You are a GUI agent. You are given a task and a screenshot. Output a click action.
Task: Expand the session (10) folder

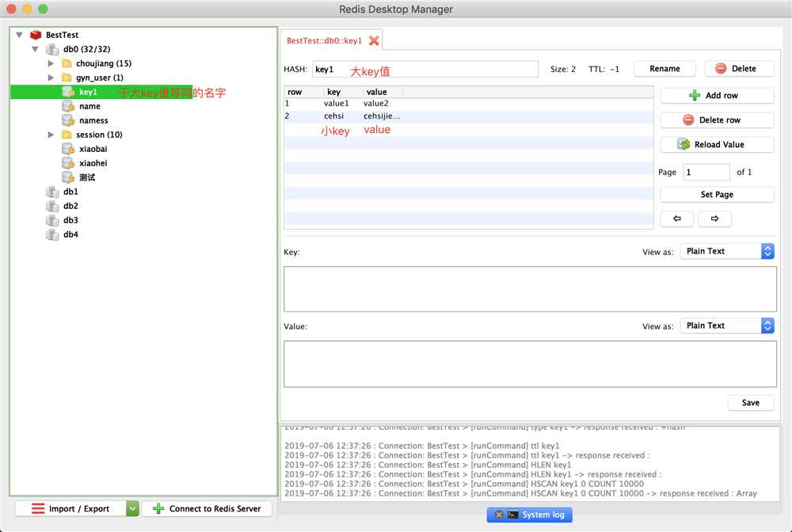[x=51, y=135]
